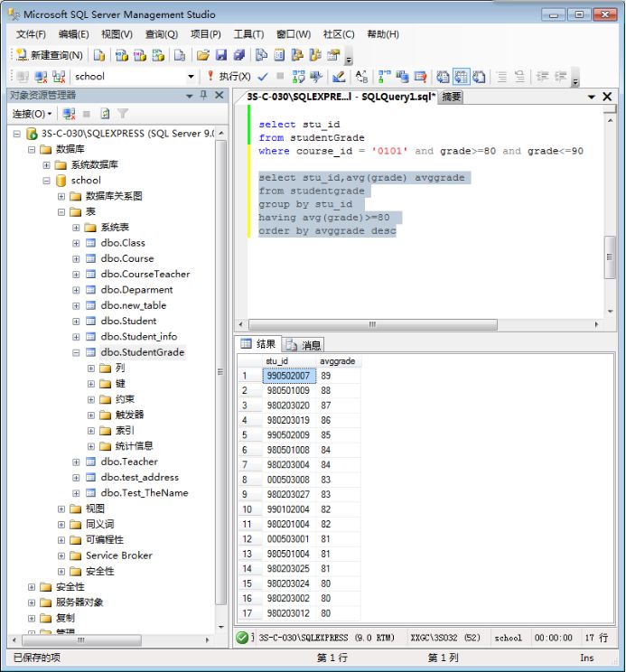
Task: Click the New Query (新建查询) button
Action: 50,55
